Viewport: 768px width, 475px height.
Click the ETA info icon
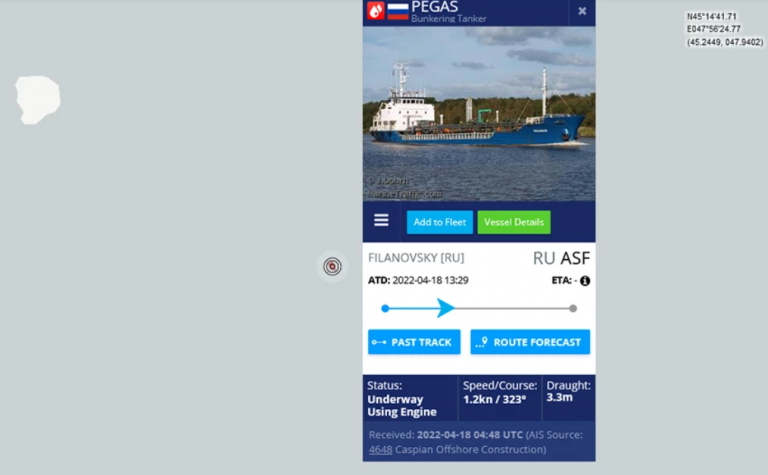(x=585, y=281)
